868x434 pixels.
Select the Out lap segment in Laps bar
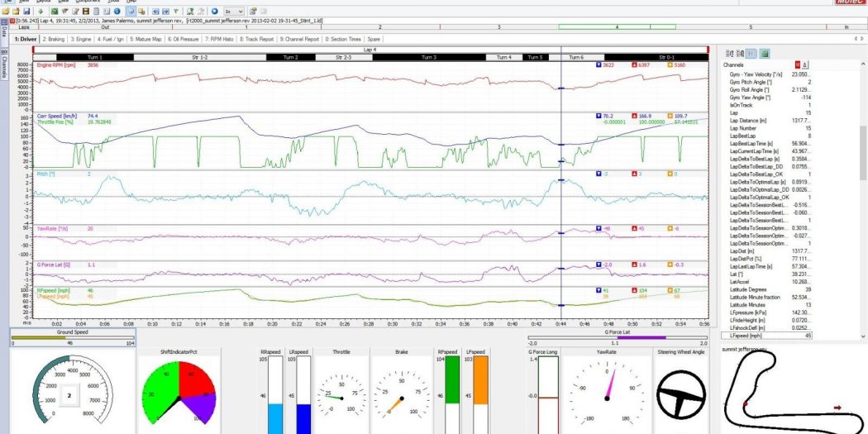105,26
